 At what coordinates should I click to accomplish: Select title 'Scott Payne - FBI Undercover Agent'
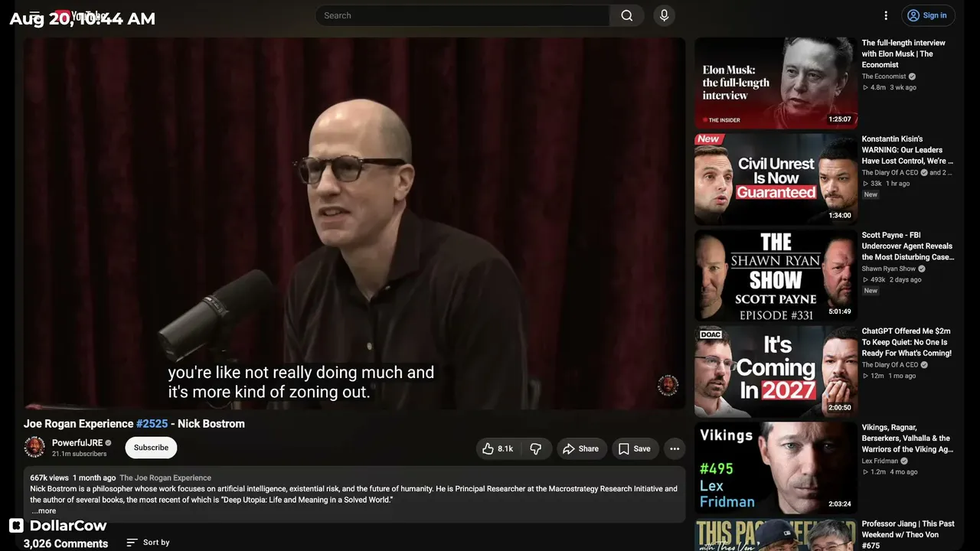point(908,246)
